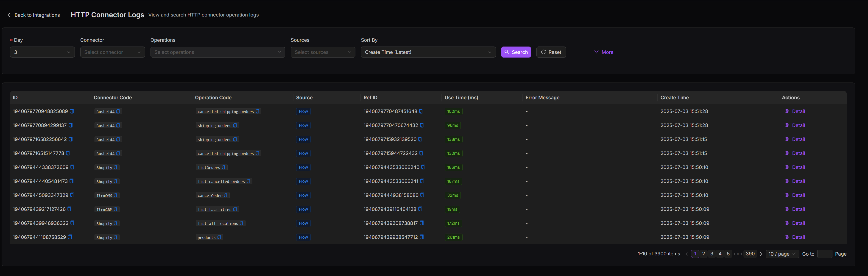Screen dimensions: 868x276
Task: Click the Search button
Action: click(516, 52)
